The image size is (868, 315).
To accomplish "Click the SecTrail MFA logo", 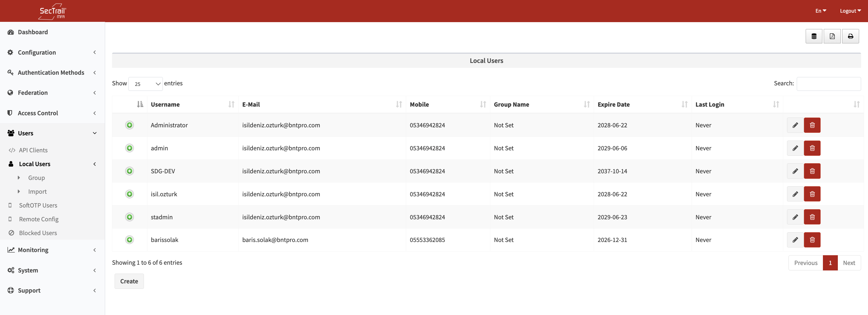I will 52,11.
